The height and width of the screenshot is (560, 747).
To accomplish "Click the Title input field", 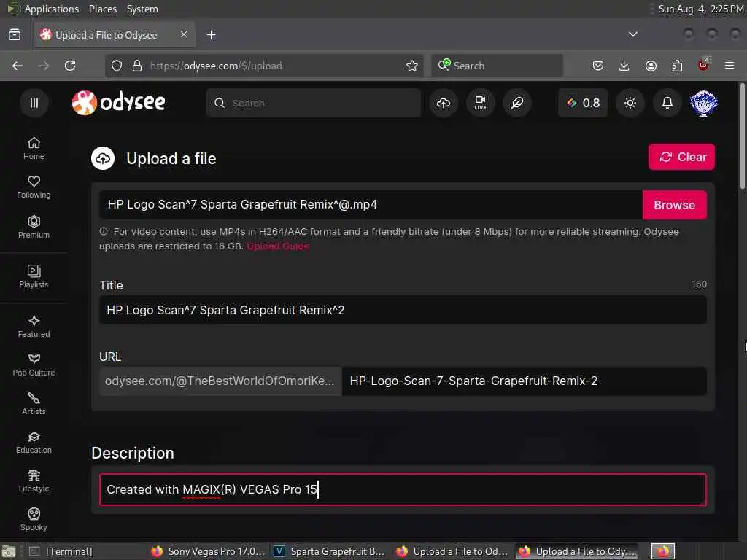I will click(x=403, y=310).
